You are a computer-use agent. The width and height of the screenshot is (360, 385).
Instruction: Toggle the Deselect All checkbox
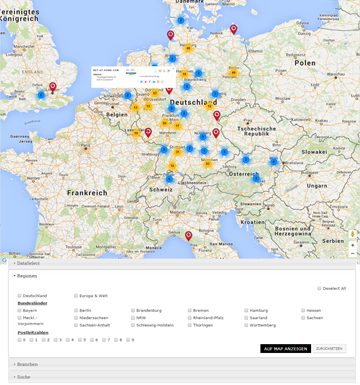click(x=319, y=288)
